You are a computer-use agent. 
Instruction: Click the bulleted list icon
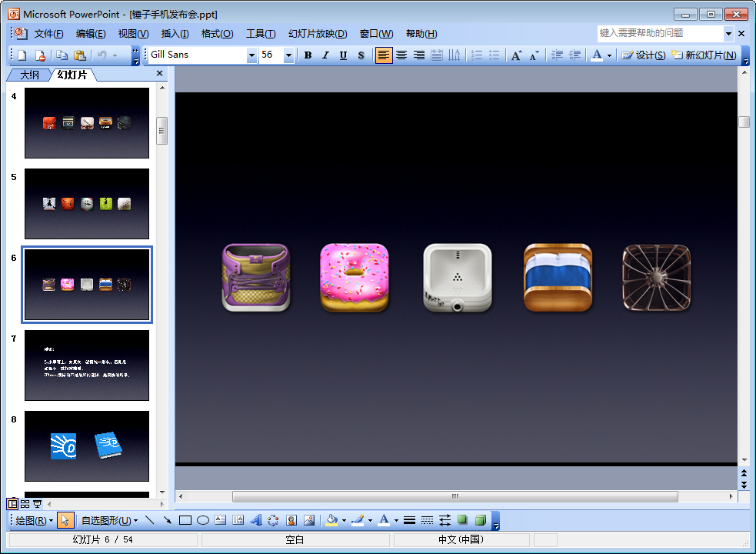495,55
